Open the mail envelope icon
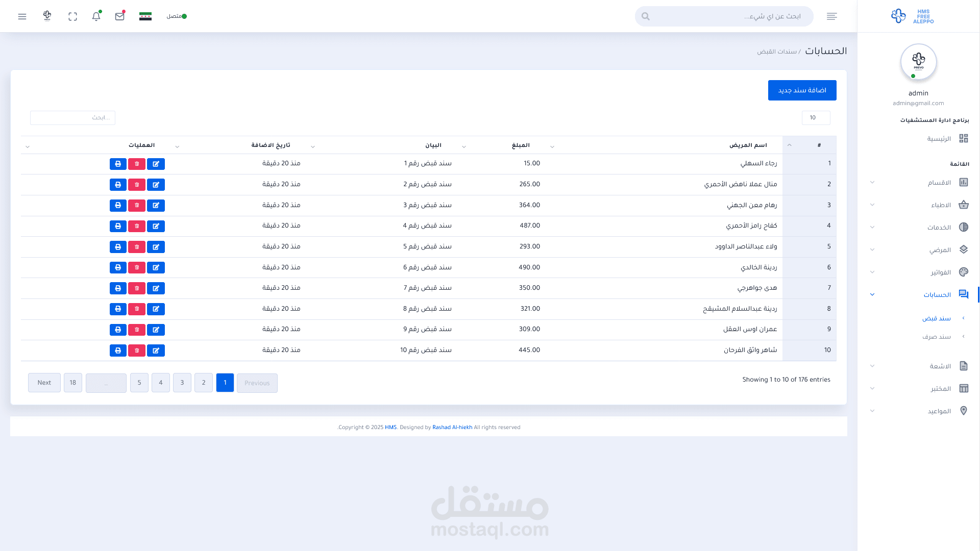The width and height of the screenshot is (980, 551). (119, 16)
